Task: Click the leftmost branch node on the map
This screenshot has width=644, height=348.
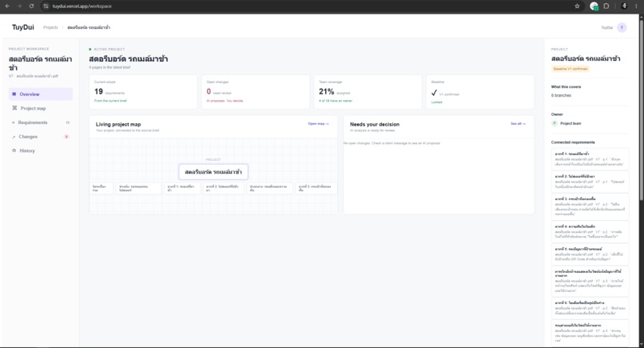Action: (x=101, y=188)
